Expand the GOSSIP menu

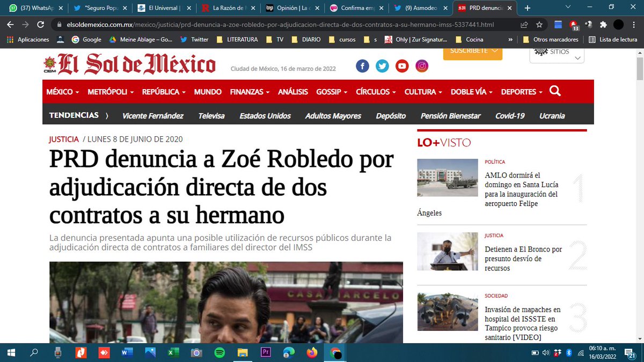pos(332,92)
